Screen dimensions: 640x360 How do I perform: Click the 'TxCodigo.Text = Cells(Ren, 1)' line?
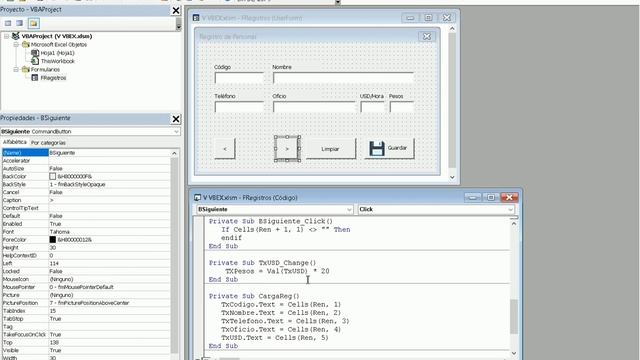pyautogui.click(x=281, y=304)
